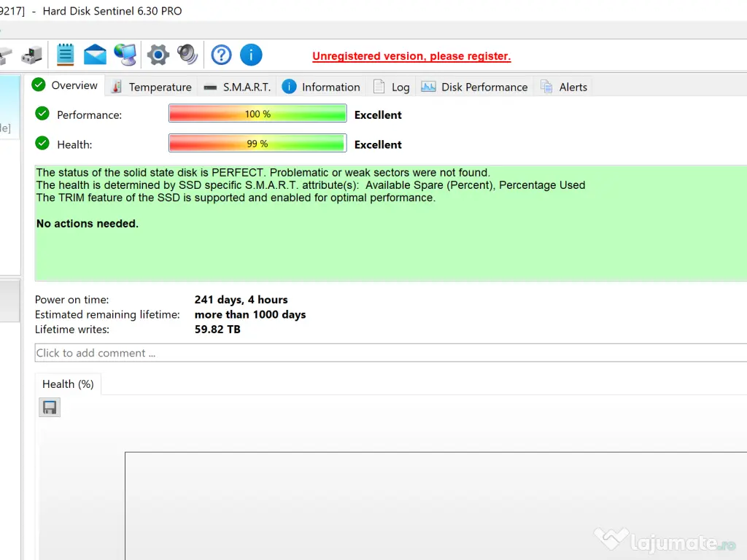Image resolution: width=747 pixels, height=560 pixels.
Task: Click the floppy disk save icon
Action: [x=50, y=408]
